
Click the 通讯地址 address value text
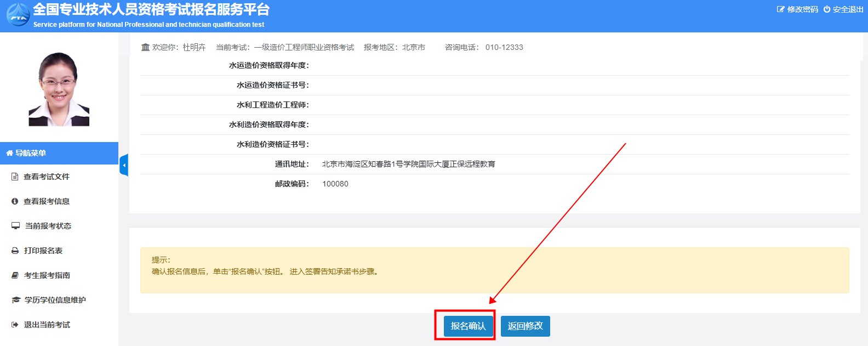[408, 164]
